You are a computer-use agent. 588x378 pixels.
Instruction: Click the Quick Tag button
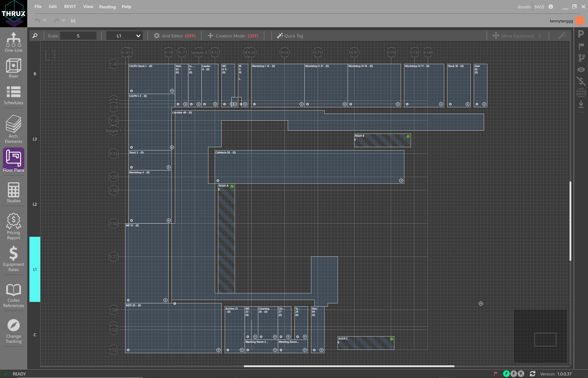290,36
